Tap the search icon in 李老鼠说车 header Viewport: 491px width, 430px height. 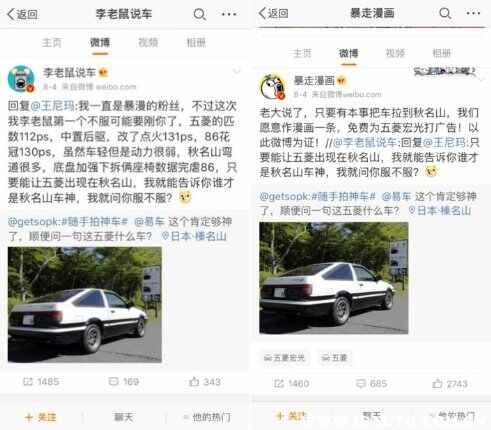(x=200, y=14)
